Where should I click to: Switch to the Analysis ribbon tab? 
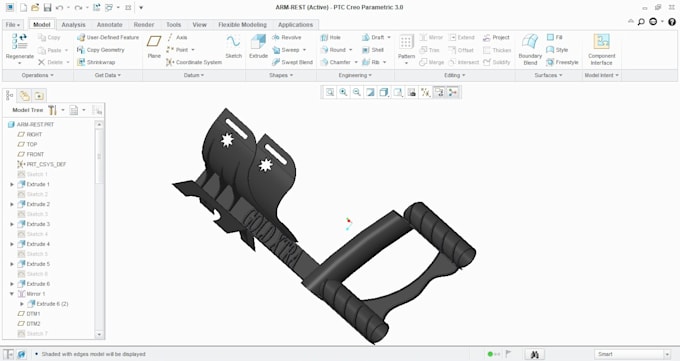tap(73, 25)
